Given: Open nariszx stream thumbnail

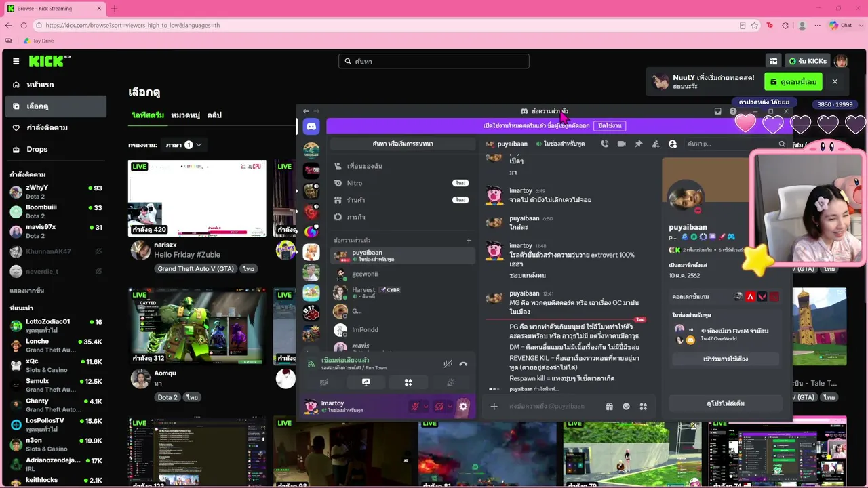Looking at the screenshot, I should pos(197,199).
